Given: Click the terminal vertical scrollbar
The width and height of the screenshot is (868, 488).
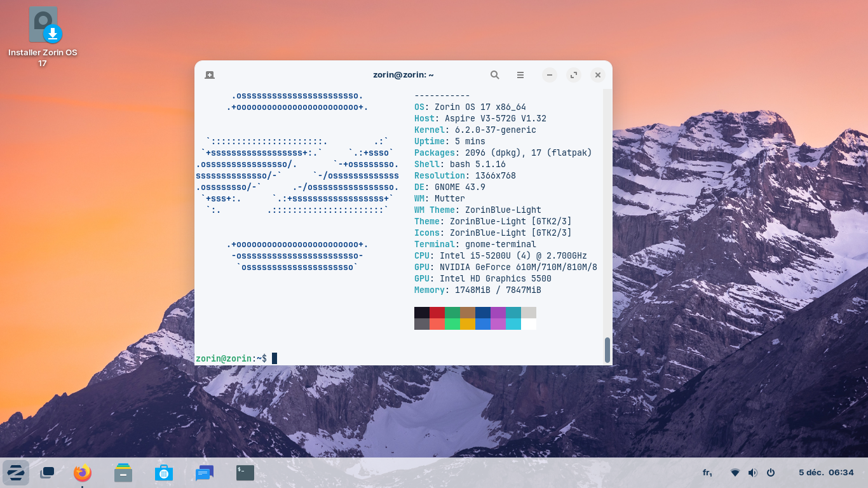Looking at the screenshot, I should (607, 349).
